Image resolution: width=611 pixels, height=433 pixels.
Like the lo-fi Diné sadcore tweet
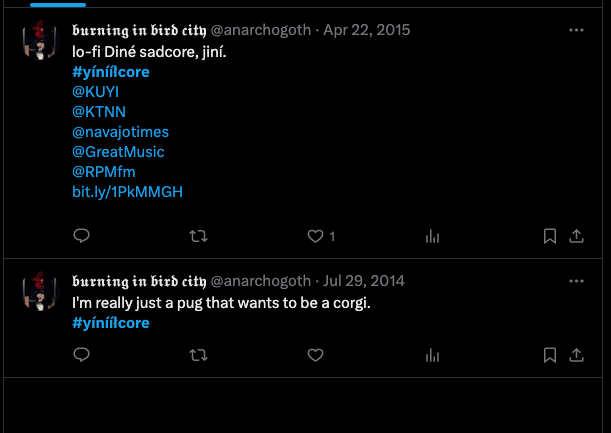click(x=315, y=236)
